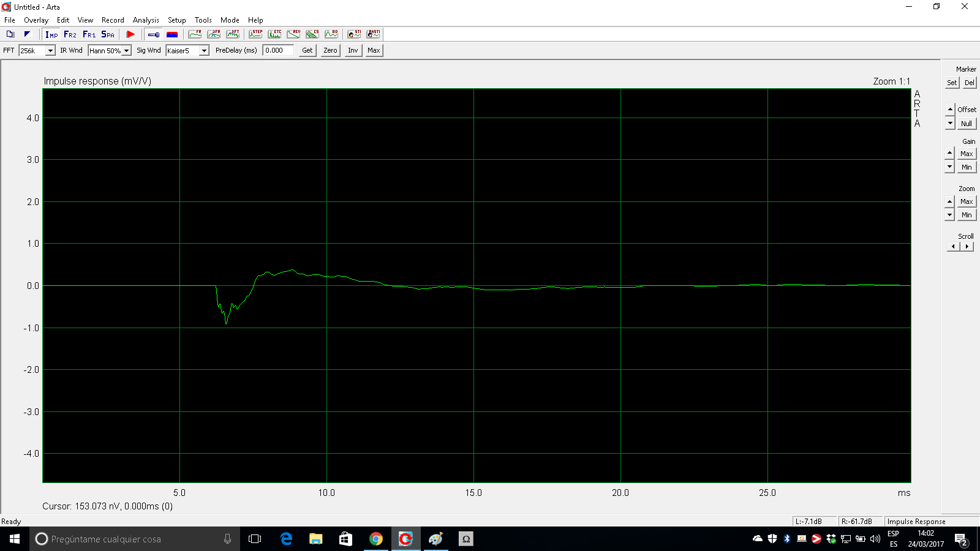Image resolution: width=980 pixels, height=551 pixels.
Task: Click the Zoom down arrow
Action: click(x=950, y=214)
